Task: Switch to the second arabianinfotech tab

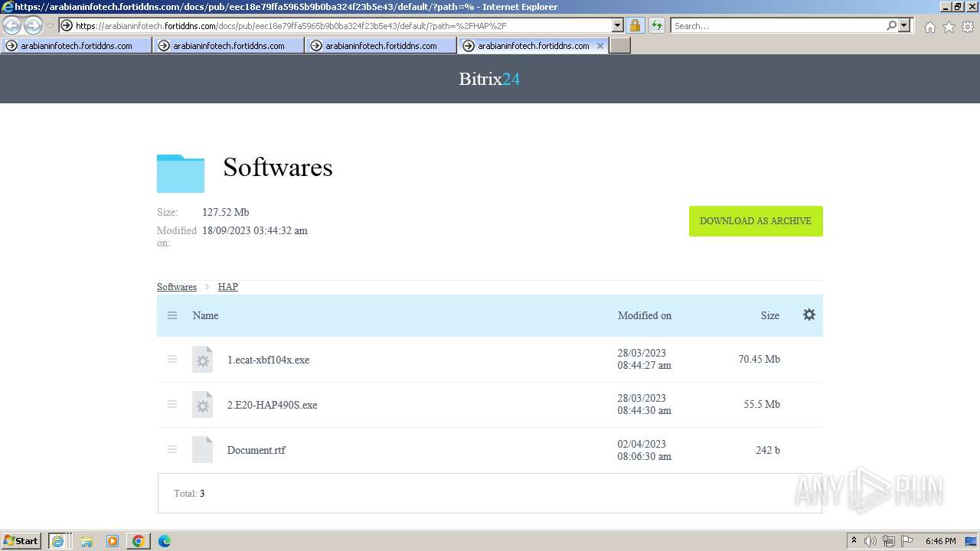Action: tap(228, 46)
